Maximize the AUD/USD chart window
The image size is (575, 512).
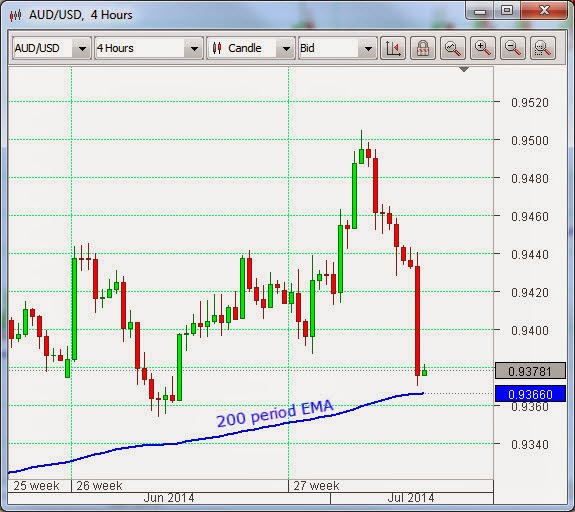point(507,10)
